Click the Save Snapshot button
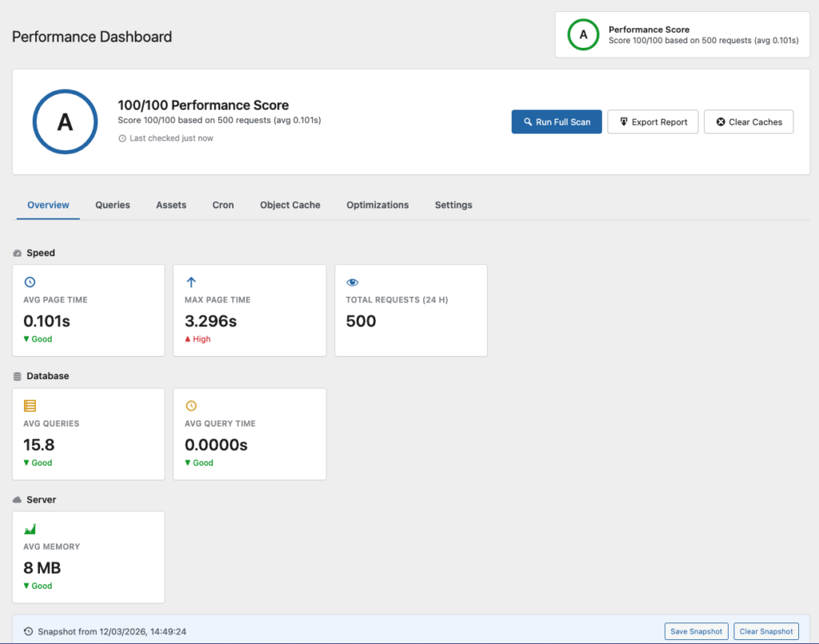 pos(696,631)
